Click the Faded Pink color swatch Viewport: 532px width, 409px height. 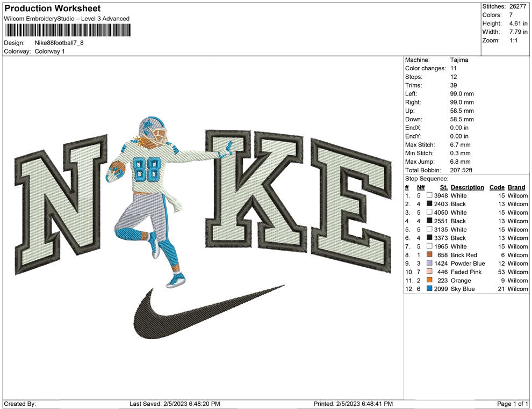tap(429, 272)
